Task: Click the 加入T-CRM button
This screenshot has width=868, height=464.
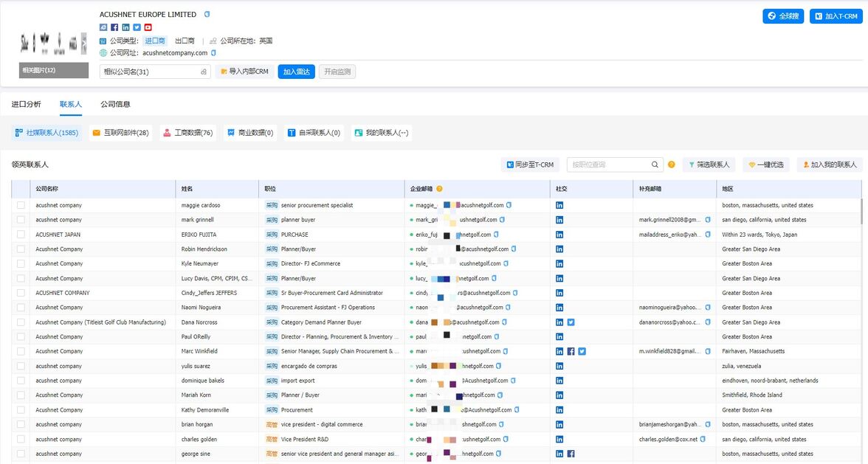Action: tap(836, 16)
